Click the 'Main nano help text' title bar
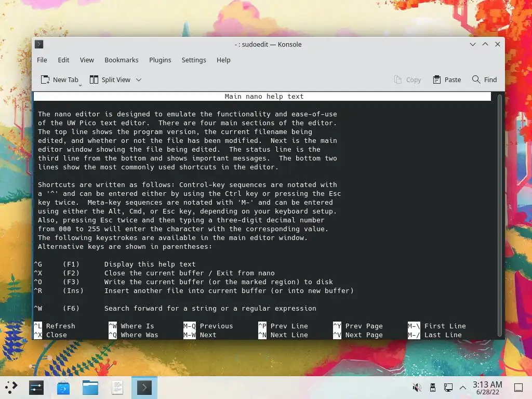 click(262, 96)
